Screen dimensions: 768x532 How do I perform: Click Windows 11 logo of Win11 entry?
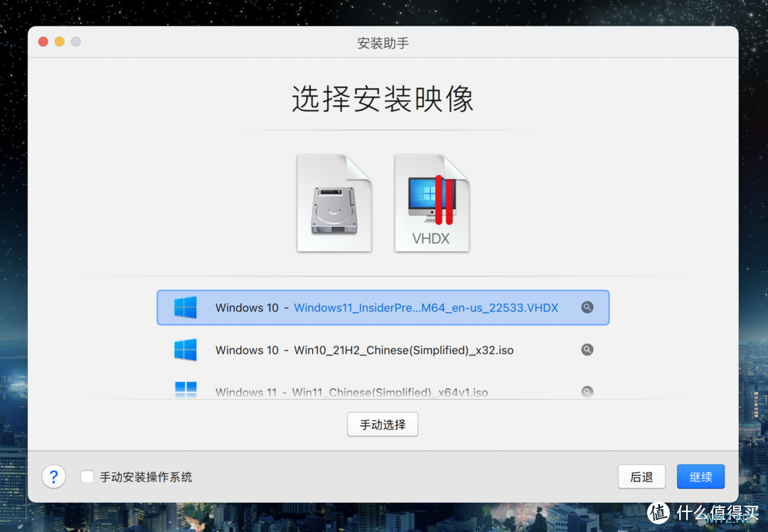tap(186, 390)
